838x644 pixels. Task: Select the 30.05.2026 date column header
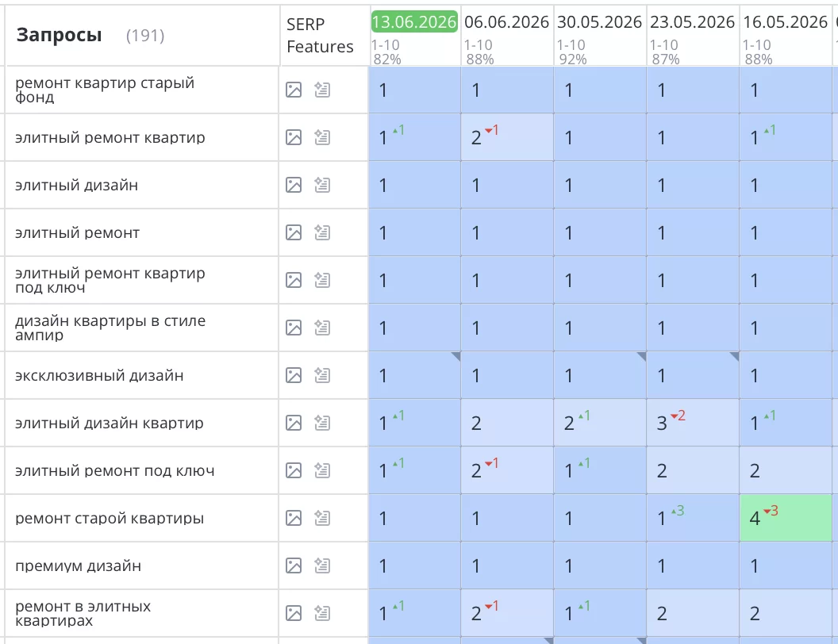point(599,22)
